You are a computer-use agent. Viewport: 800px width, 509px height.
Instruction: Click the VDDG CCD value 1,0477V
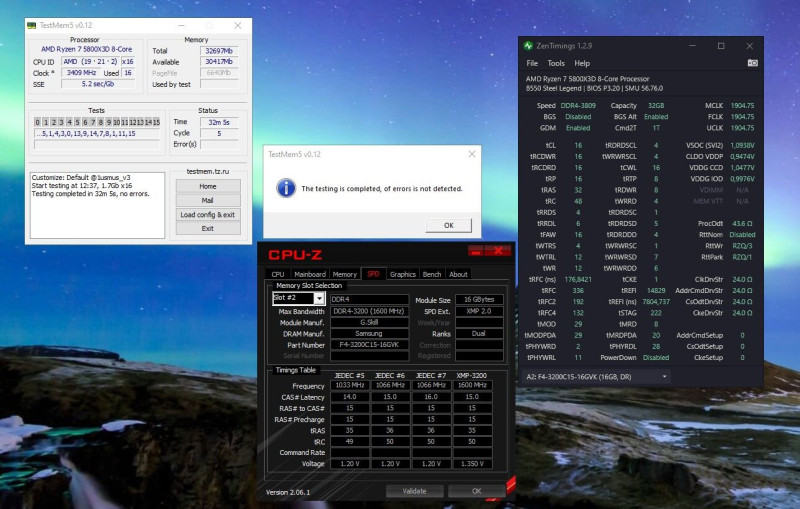tap(742, 168)
